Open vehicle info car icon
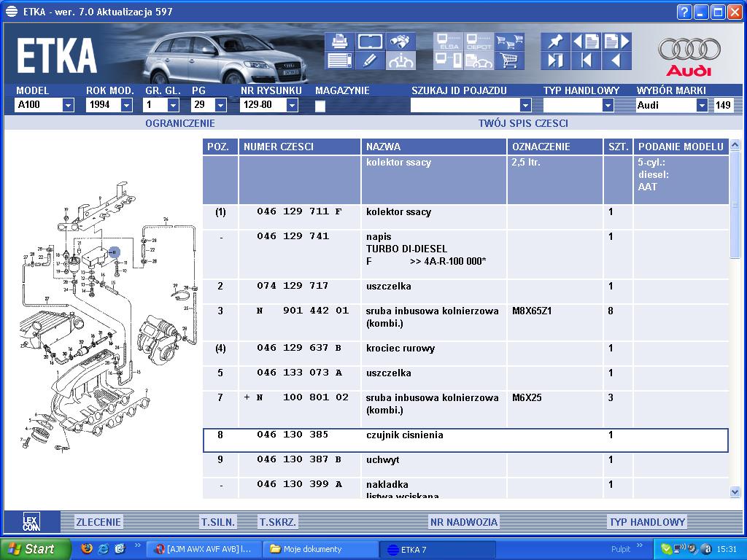Viewport: 747px width, 560px height. 400,61
